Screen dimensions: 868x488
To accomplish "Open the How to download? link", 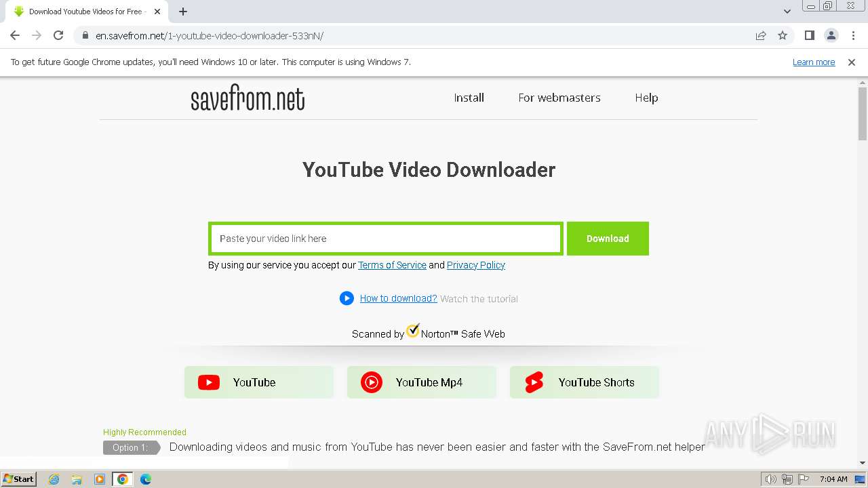I will (x=398, y=298).
